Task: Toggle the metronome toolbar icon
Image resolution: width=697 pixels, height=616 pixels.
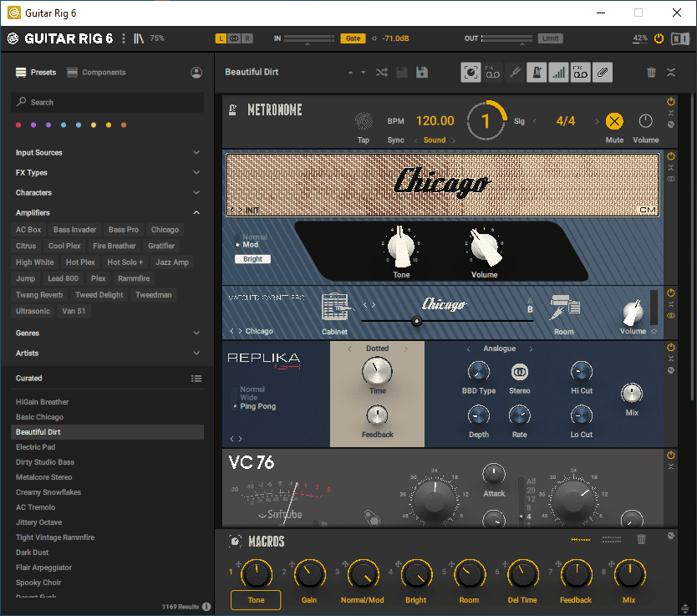Action: 537,73
